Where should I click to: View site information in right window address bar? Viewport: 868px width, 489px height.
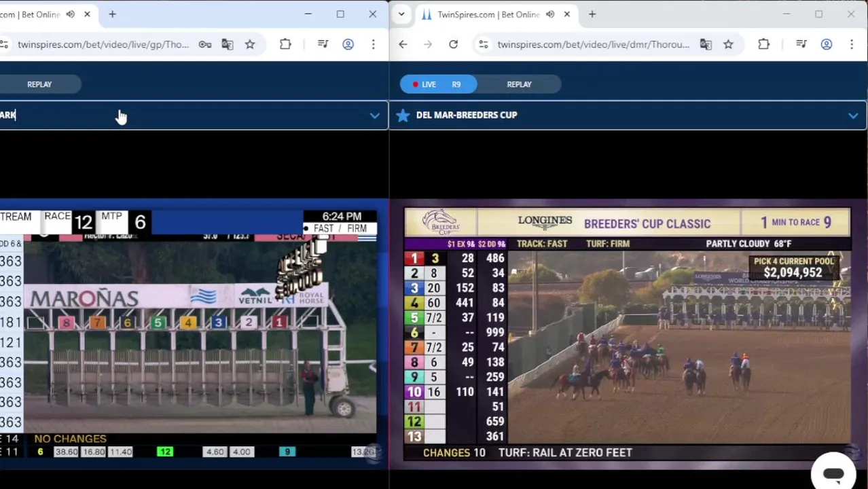pyautogui.click(x=484, y=45)
